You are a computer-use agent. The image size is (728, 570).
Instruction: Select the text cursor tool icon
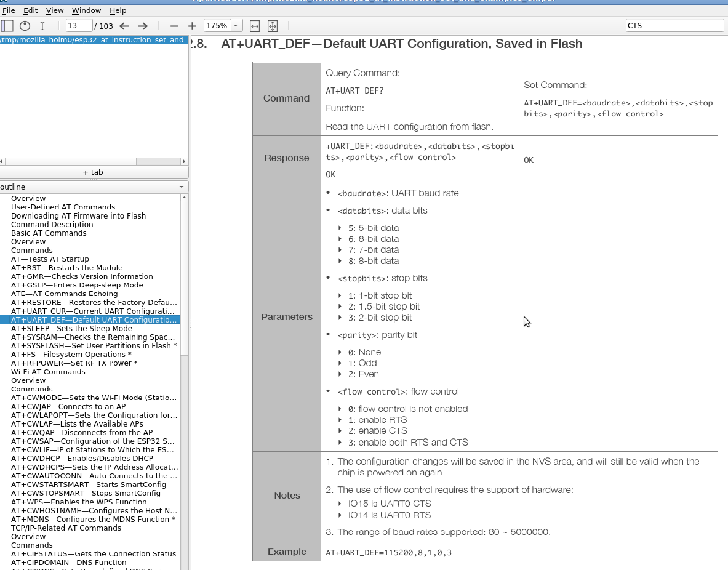42,26
